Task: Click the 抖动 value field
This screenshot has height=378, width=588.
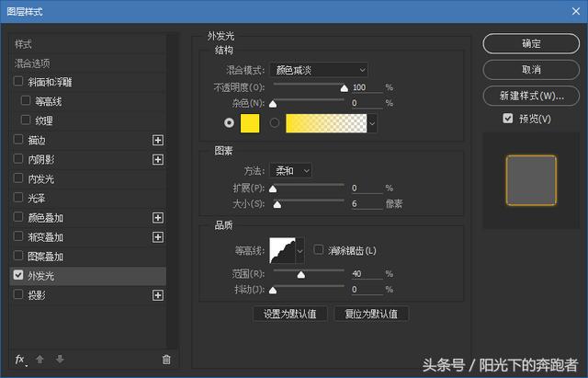Action: tap(367, 290)
